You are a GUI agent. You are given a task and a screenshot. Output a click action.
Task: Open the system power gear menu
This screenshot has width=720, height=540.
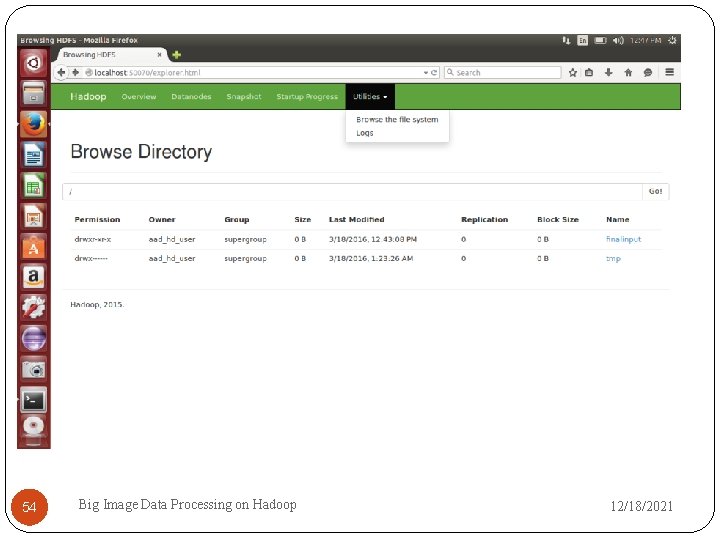pos(672,40)
